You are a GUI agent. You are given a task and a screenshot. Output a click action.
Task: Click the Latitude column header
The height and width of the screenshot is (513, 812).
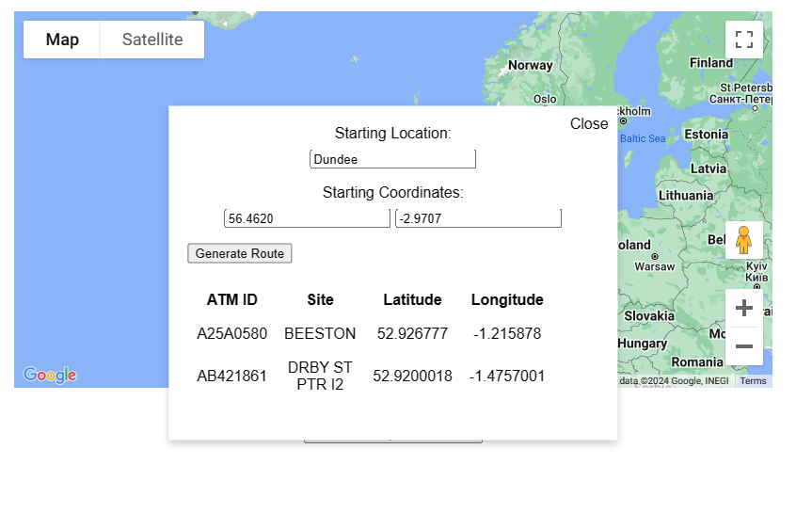coord(412,299)
